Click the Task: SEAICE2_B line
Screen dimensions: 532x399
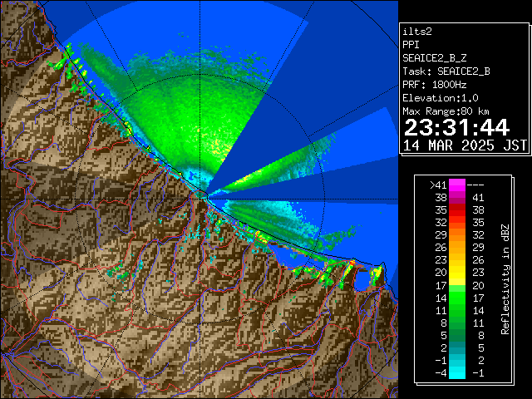446,71
